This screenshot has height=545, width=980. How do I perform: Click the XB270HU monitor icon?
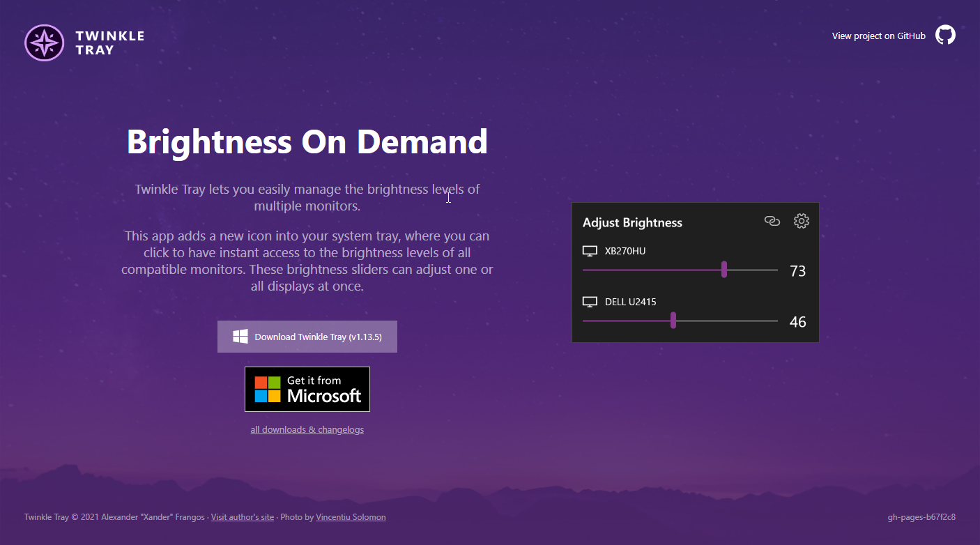(x=590, y=251)
